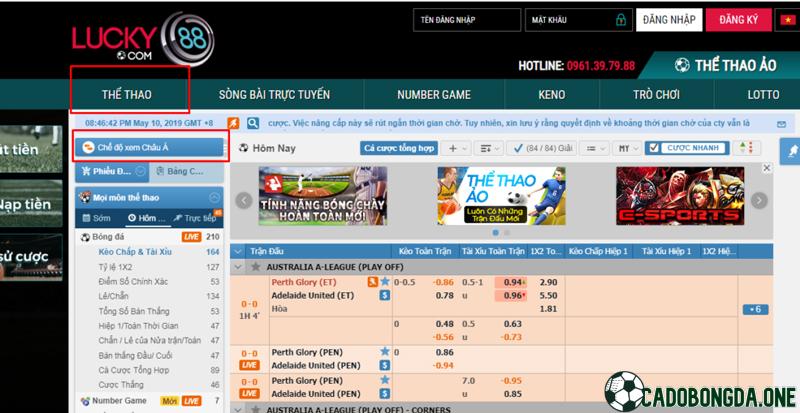Screen dimensions: 800x413
Task: Select Điểm Số Chính Xác market
Action: (133, 282)
